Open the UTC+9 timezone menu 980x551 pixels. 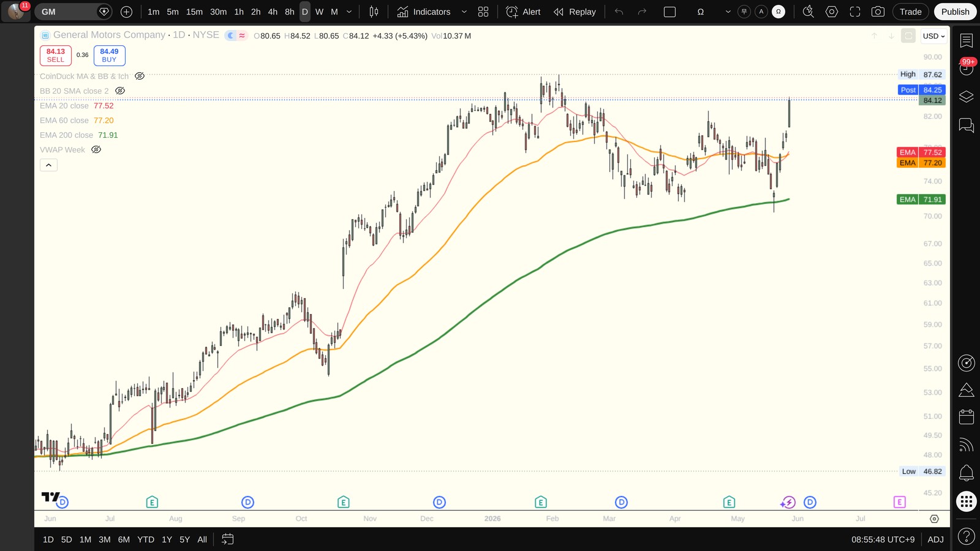(883, 539)
